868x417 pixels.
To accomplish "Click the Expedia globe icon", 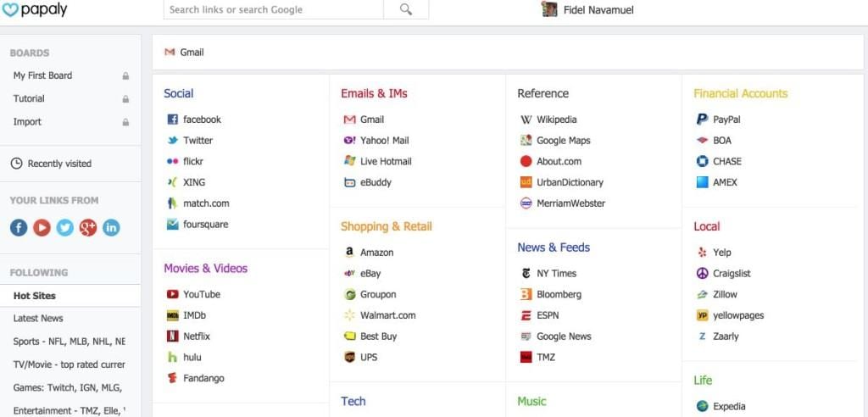I will tap(703, 407).
